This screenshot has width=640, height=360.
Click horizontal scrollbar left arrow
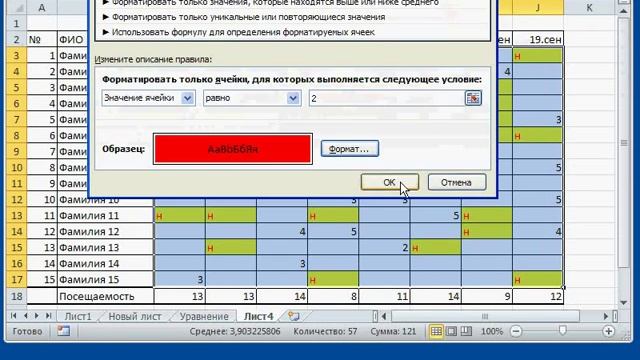(384, 316)
